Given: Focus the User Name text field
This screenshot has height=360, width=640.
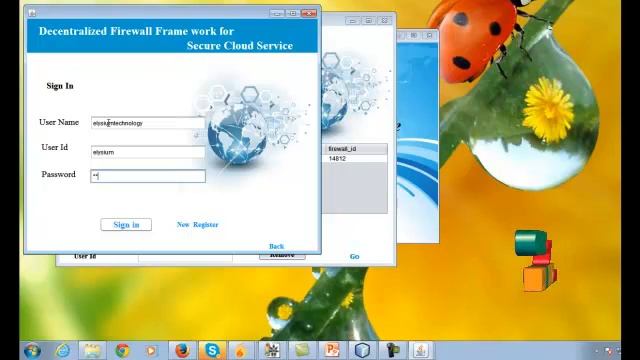Looking at the screenshot, I should (148, 123).
